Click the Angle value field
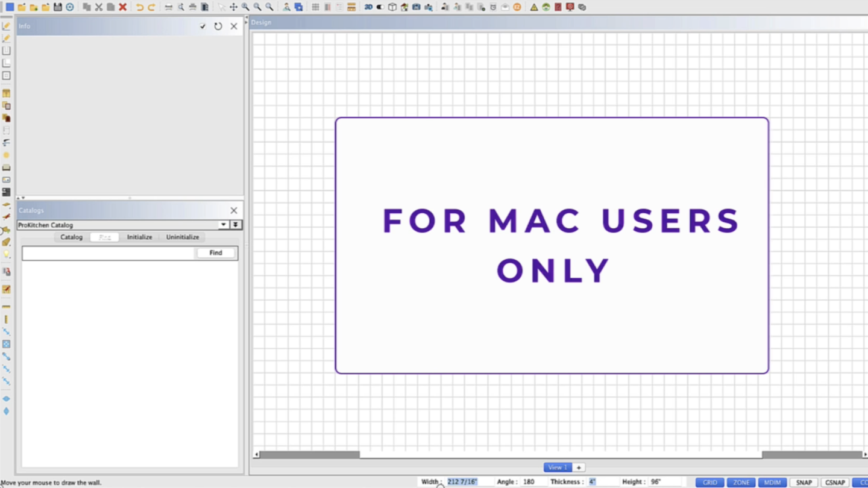This screenshot has height=488, width=868. (x=534, y=482)
